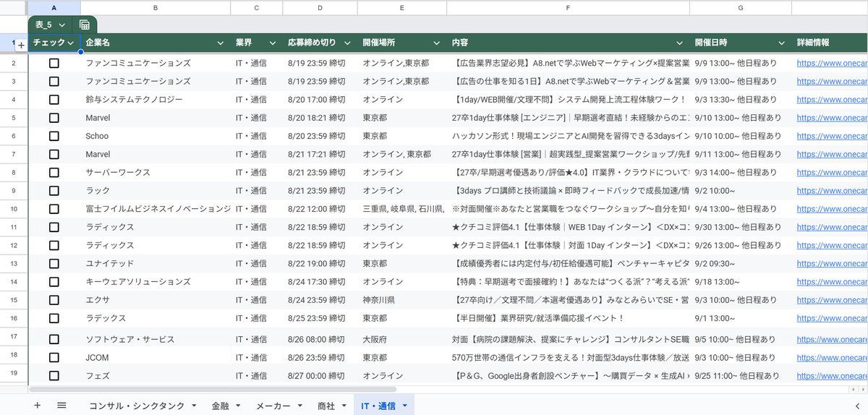Image resolution: width=868 pixels, height=415 pixels.
Task: Select the 神奈川県 location cell
Action: (402, 299)
